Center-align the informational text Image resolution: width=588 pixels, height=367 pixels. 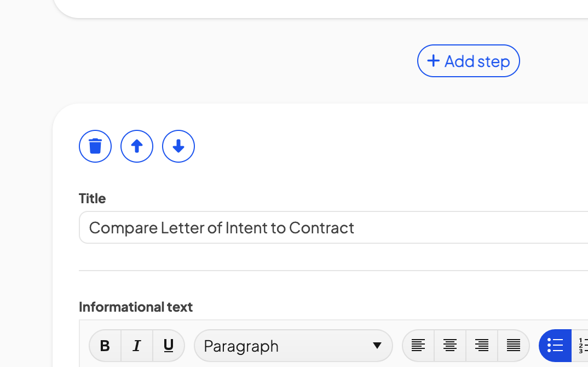click(x=450, y=346)
